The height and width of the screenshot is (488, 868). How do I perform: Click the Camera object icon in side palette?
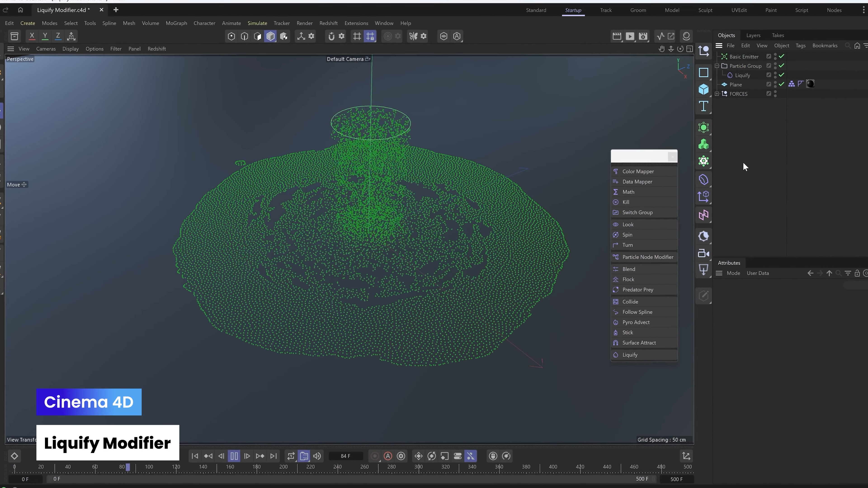704,253
